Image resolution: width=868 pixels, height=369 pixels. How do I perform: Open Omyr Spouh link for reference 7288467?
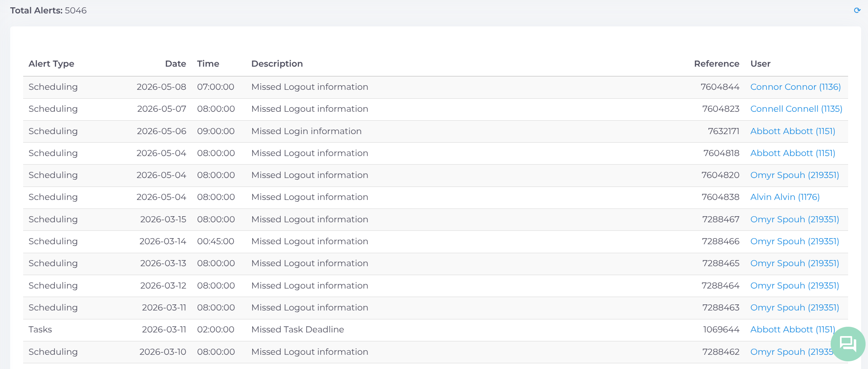[x=794, y=219]
